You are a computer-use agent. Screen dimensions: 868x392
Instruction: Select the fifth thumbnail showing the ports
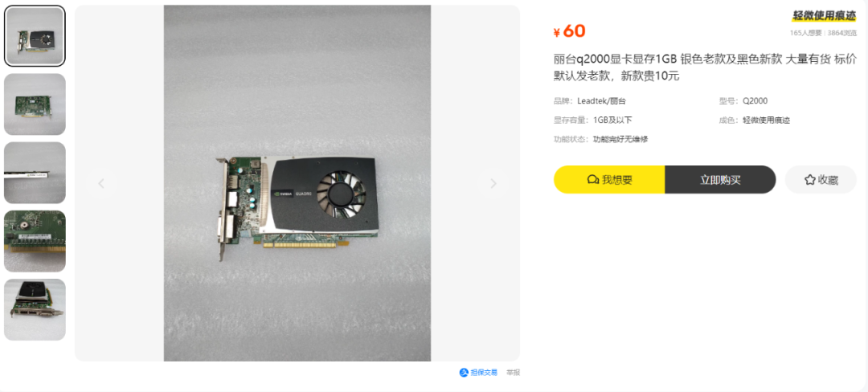35,309
